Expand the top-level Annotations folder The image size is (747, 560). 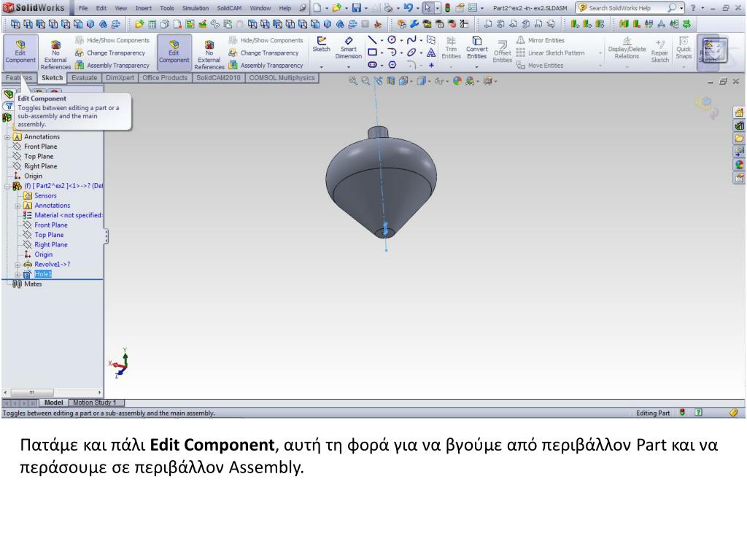(x=7, y=136)
